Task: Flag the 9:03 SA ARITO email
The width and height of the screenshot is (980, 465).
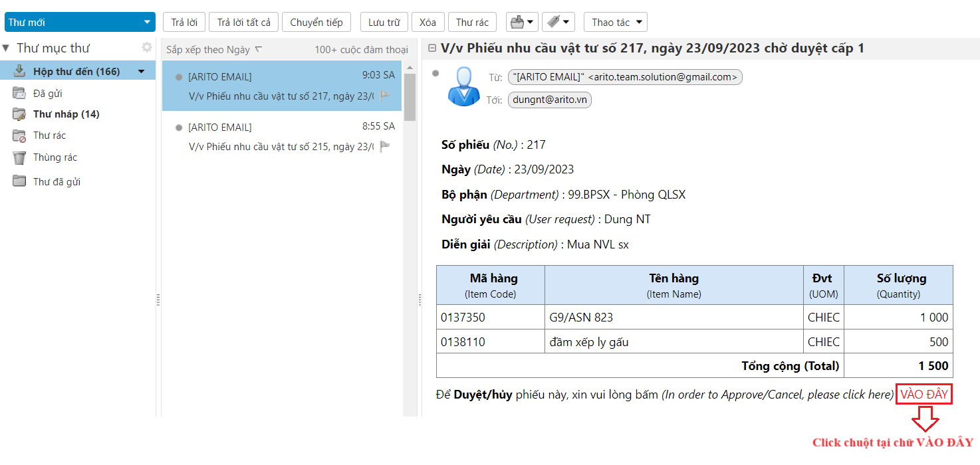Action: pyautogui.click(x=385, y=96)
